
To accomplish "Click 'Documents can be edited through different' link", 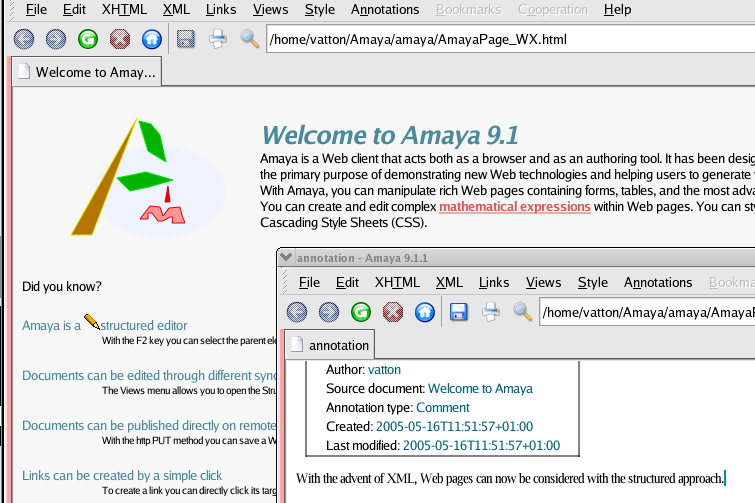I will pos(149,375).
